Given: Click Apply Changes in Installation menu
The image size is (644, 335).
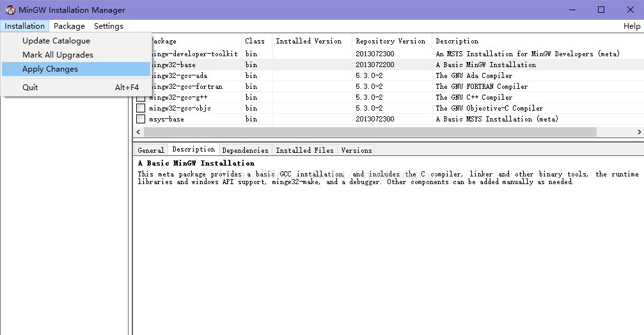Looking at the screenshot, I should [x=76, y=69].
